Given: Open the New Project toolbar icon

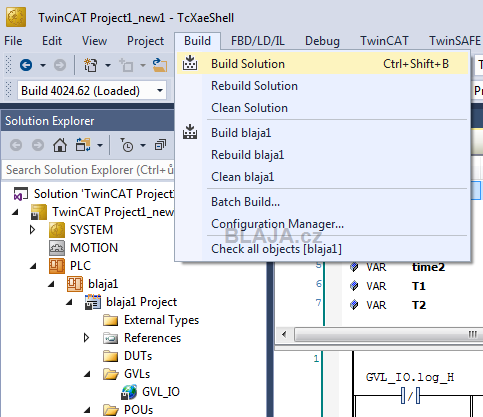Looking at the screenshot, I should (90, 65).
